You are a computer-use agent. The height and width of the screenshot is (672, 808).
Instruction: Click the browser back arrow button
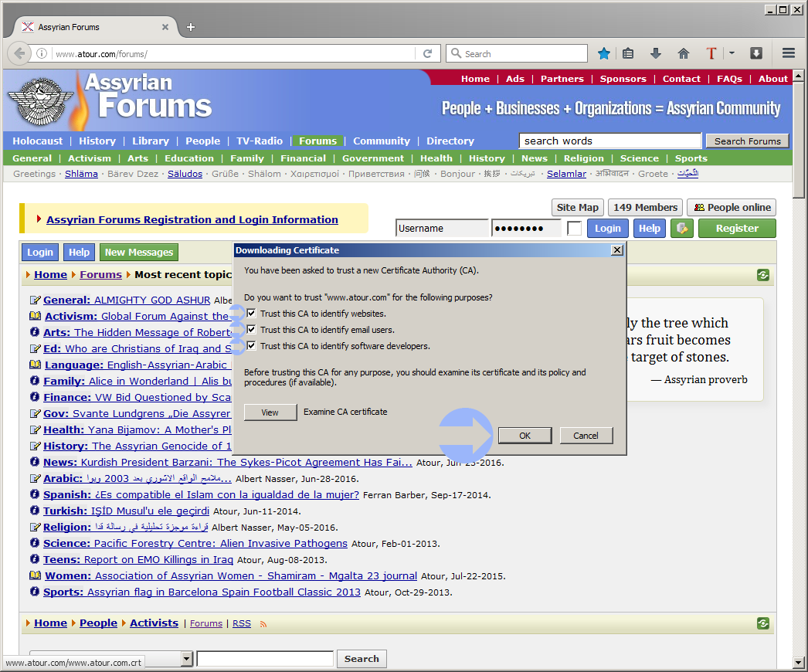(19, 53)
